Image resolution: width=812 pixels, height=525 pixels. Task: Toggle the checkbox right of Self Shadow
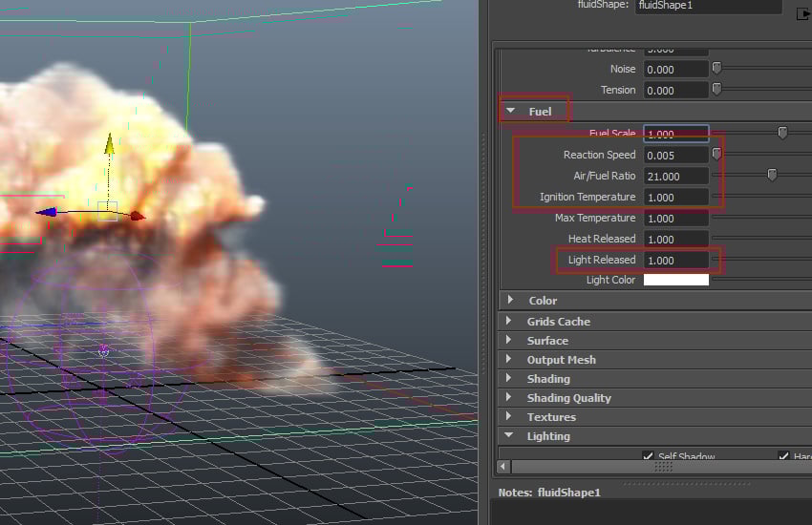[x=783, y=456]
